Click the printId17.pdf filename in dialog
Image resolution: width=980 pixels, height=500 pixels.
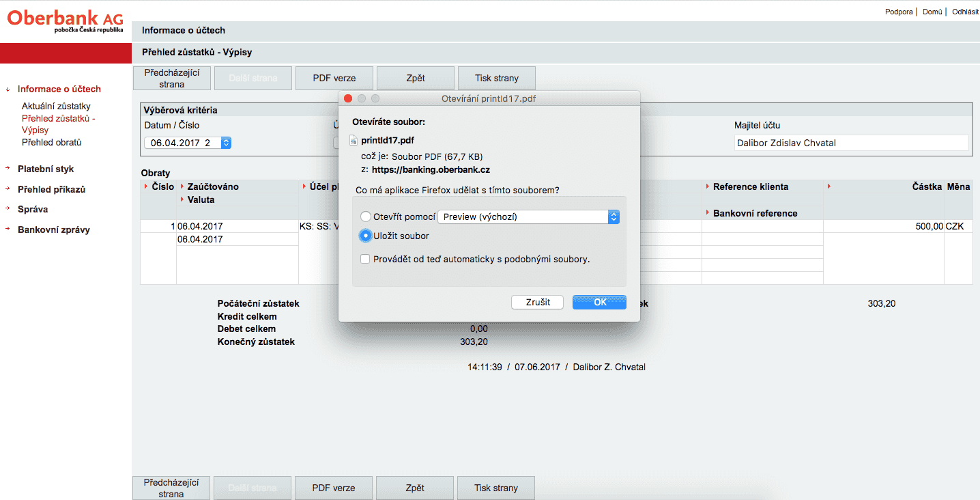(x=388, y=141)
